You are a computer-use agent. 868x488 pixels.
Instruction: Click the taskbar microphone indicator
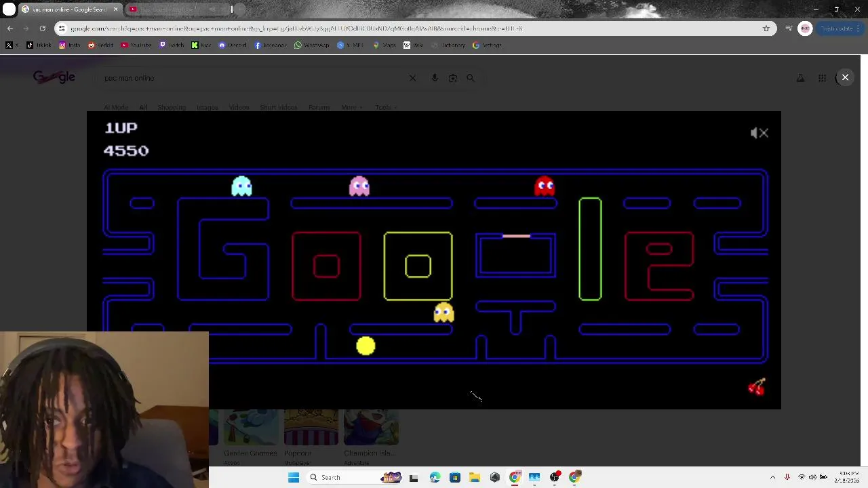[x=787, y=477]
